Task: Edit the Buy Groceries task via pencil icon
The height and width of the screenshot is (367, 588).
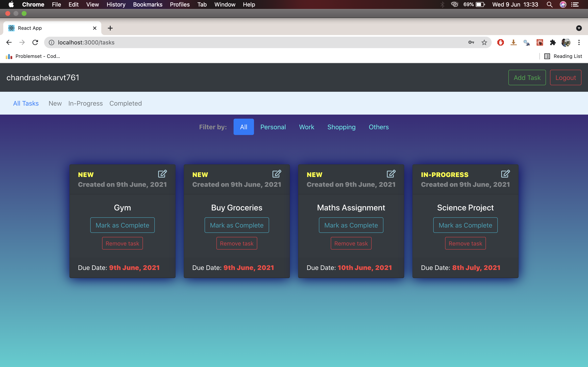Action: tap(277, 174)
